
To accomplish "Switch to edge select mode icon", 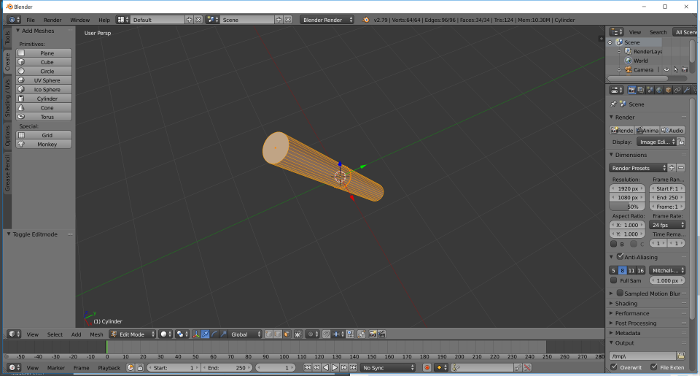I will click(x=277, y=334).
